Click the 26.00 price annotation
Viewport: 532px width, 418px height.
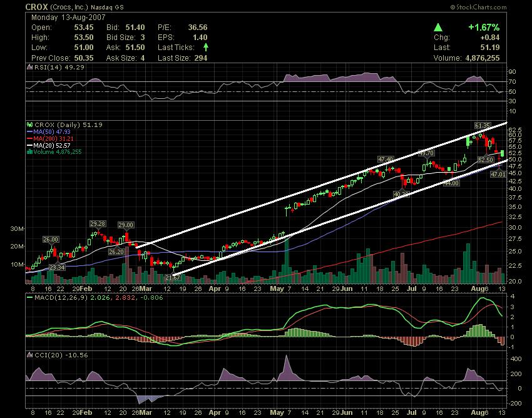click(x=51, y=239)
